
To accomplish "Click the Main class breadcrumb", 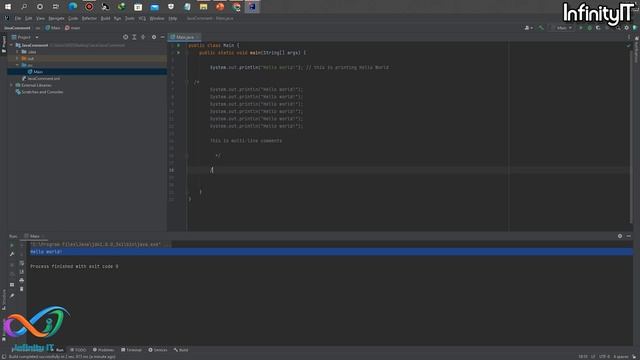I will click(53, 28).
